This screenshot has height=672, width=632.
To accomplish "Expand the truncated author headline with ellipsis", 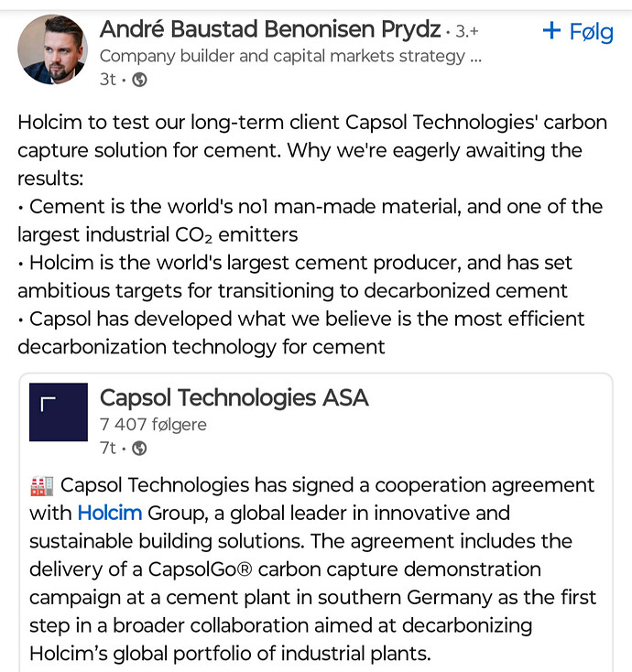I will (476, 57).
